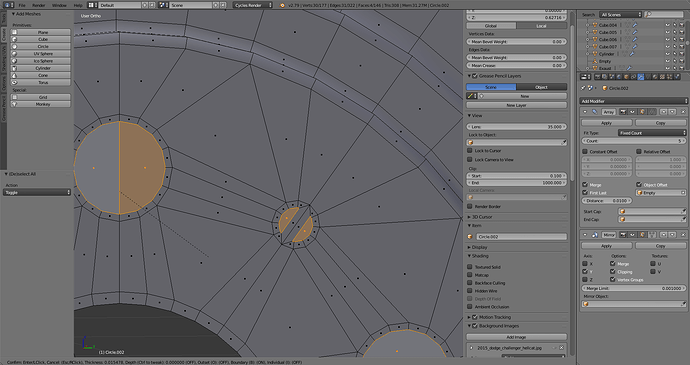
Task: Click the screen layout browse icon
Action: (x=91, y=5)
